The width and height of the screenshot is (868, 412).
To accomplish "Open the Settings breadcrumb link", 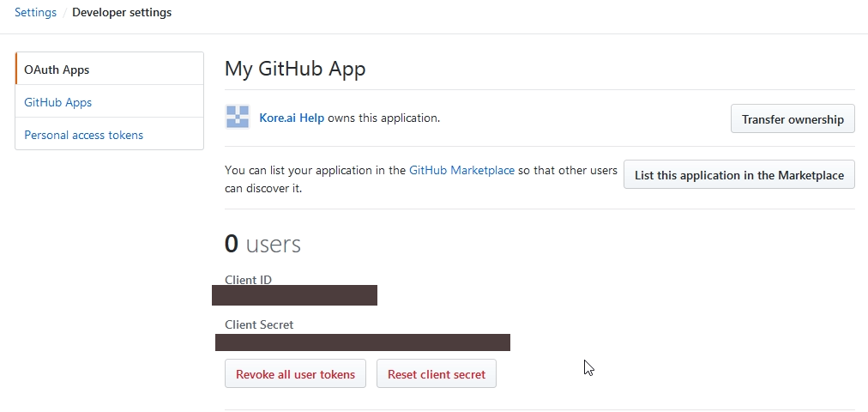I will point(35,12).
